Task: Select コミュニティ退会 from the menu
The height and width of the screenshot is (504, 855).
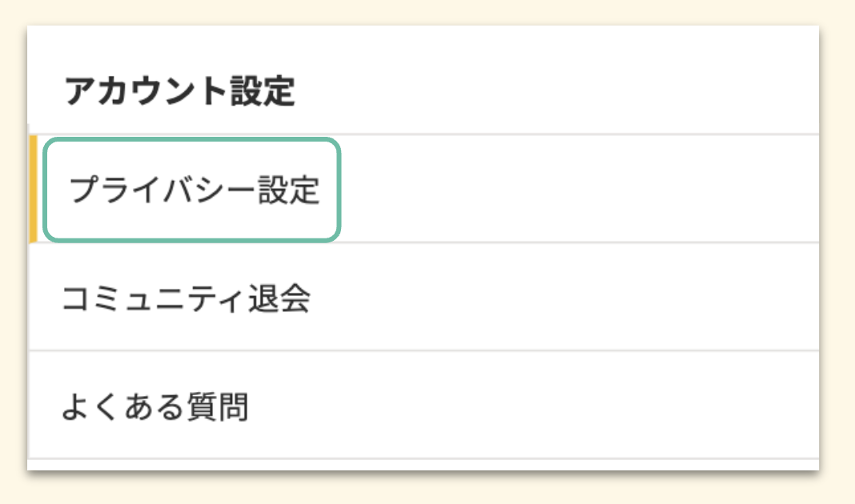Action: point(186,299)
